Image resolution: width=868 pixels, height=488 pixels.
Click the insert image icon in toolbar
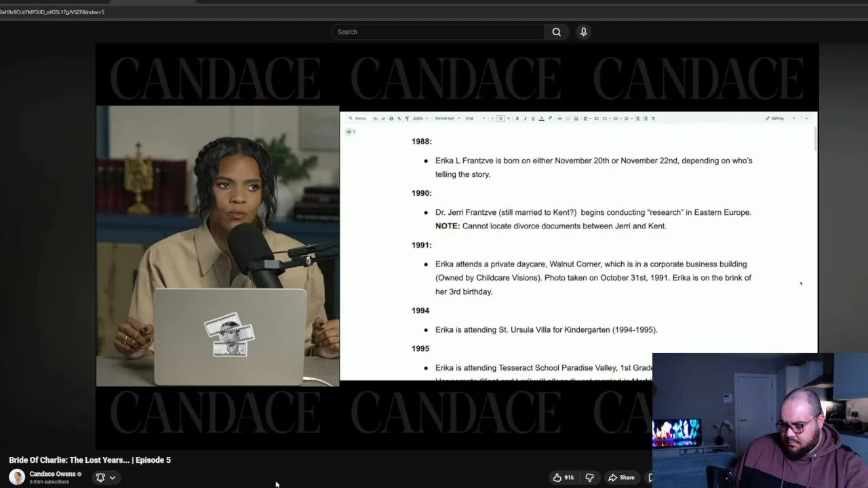pyautogui.click(x=576, y=119)
